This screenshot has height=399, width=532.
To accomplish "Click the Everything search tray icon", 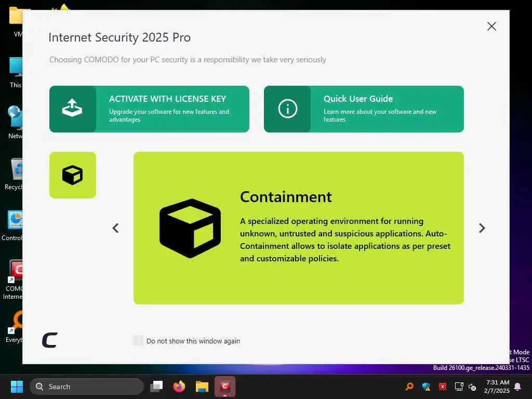I will pyautogui.click(x=409, y=387).
